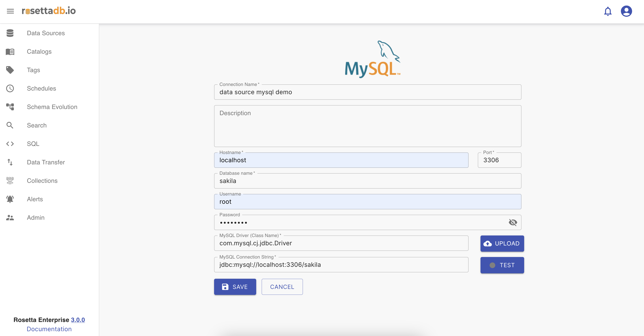Open the Search sidebar item
Screen dimensions: 644x336
(x=37, y=125)
